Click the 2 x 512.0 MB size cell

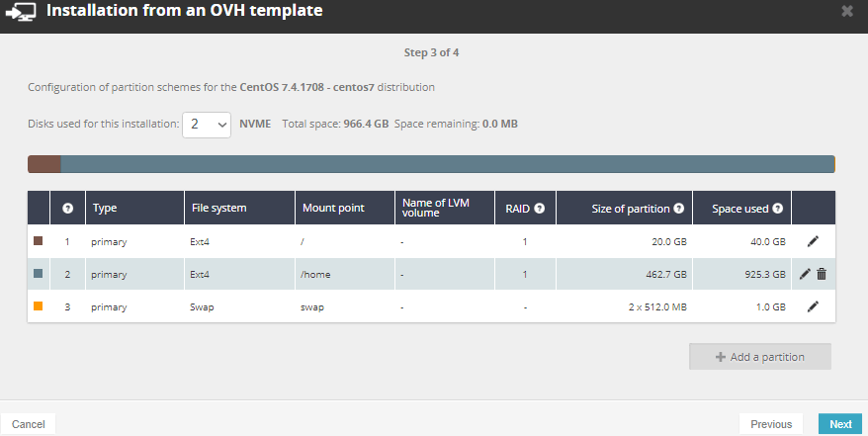click(625, 306)
